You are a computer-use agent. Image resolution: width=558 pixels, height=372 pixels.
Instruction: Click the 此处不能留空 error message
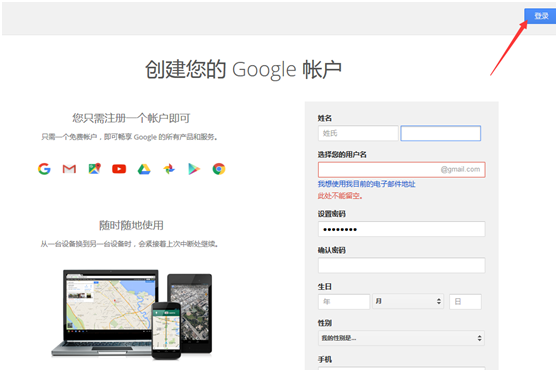tap(340, 195)
